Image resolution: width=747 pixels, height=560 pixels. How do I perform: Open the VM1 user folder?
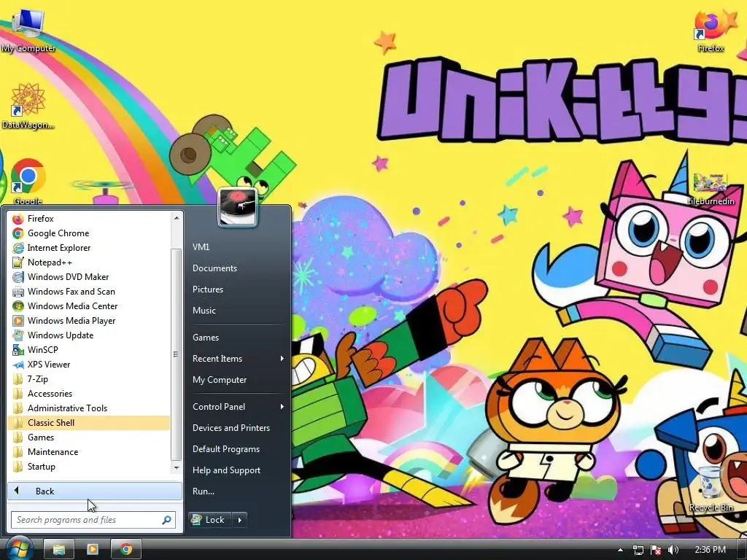pos(239,246)
